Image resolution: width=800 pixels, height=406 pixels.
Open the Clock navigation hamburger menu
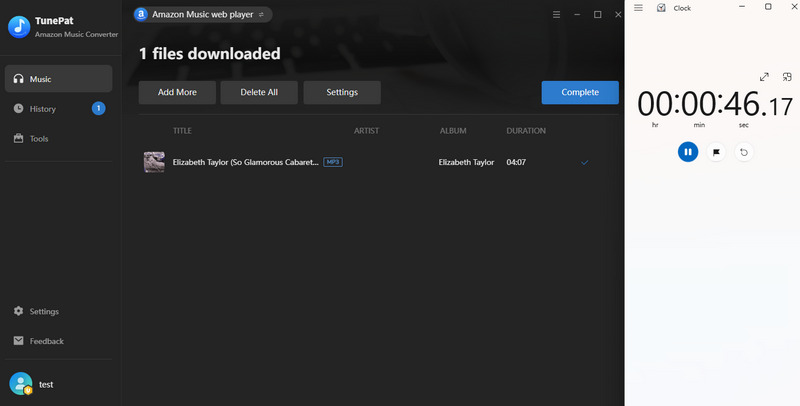tap(638, 8)
